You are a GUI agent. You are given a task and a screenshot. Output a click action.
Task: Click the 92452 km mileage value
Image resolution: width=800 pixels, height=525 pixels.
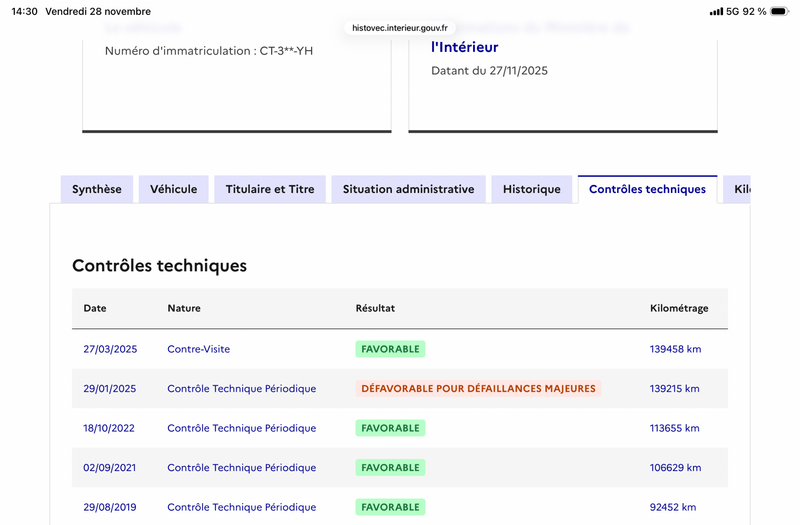point(672,507)
